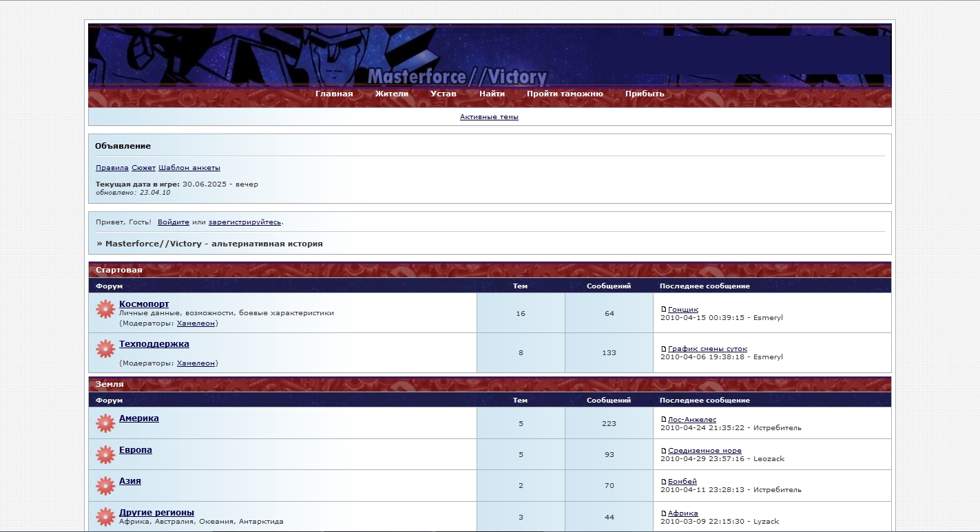Go to Жители members page
Screen dimensions: 980x532
click(x=391, y=94)
